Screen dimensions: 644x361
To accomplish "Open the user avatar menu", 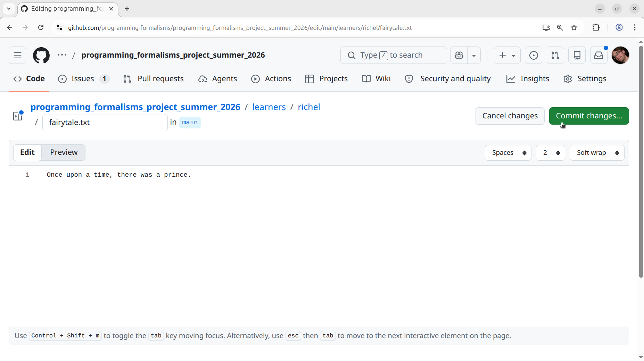I will pos(620,55).
